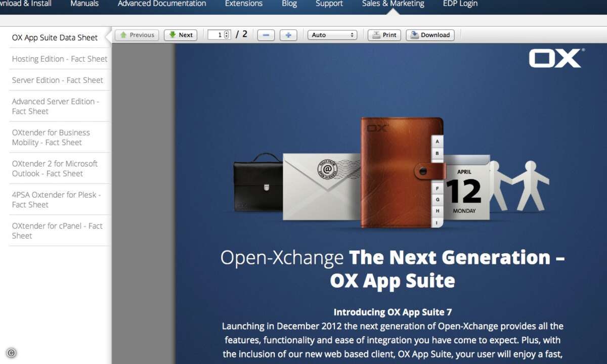Click the OX logo in the document
Screen dimensions: 607x364
556,58
